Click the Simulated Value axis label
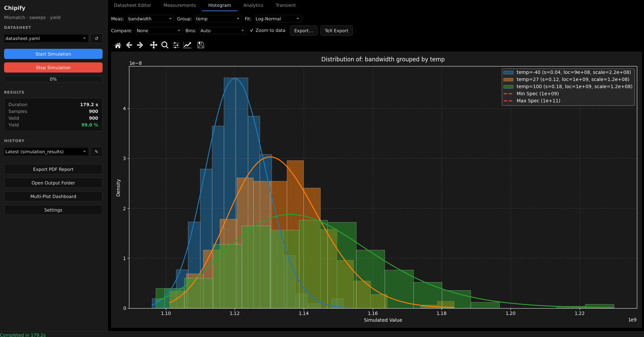 point(383,320)
